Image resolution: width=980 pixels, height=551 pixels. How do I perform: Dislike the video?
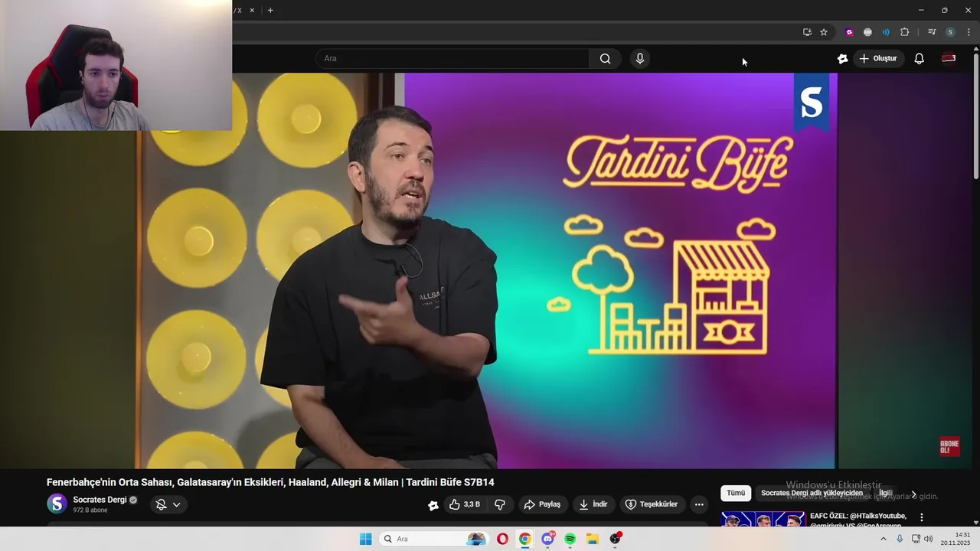500,504
